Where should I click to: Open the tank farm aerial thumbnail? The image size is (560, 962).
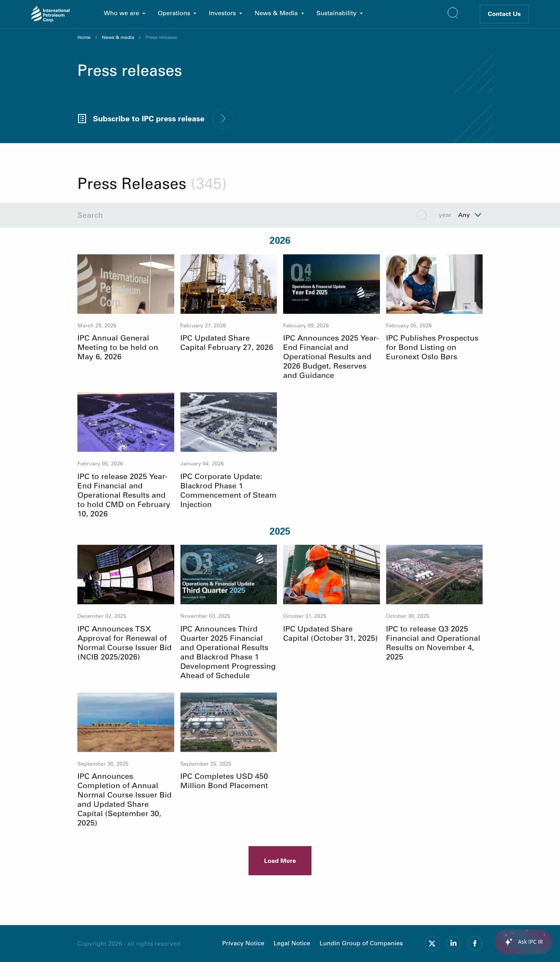229,722
